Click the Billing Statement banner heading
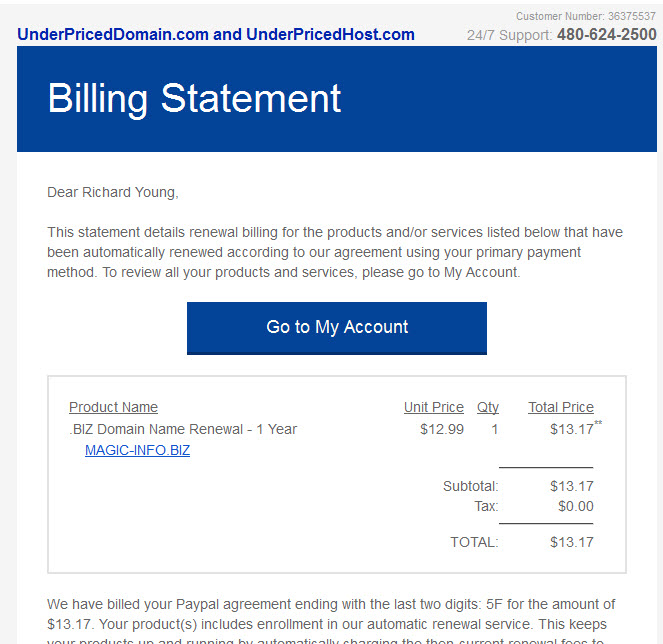This screenshot has width=663, height=644. pyautogui.click(x=194, y=98)
